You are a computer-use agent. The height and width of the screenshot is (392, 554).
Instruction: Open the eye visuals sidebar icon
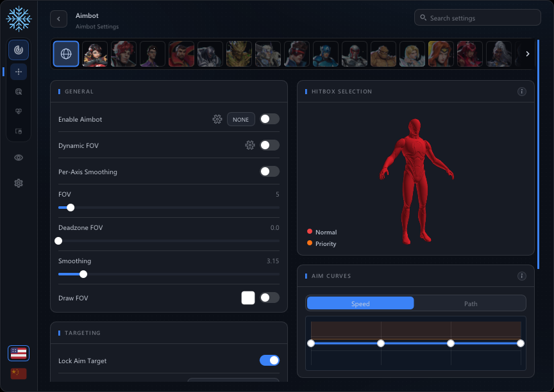point(19,158)
